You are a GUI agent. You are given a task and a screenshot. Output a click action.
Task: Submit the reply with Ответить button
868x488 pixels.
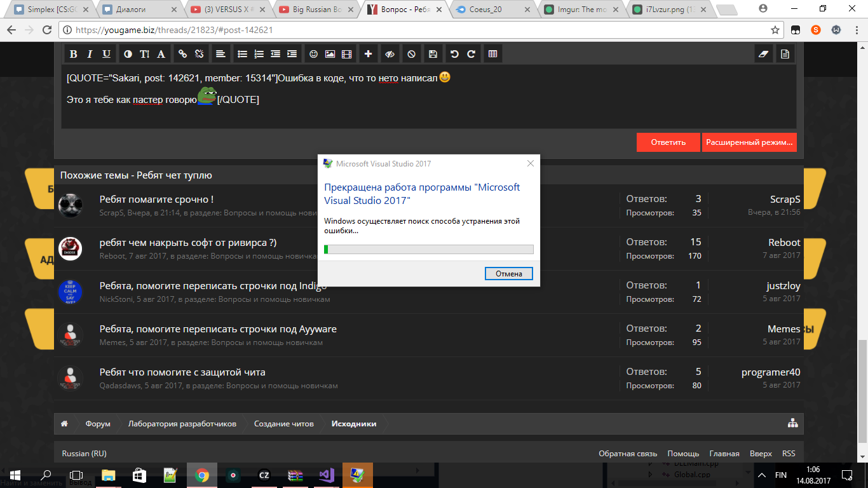pyautogui.click(x=668, y=142)
